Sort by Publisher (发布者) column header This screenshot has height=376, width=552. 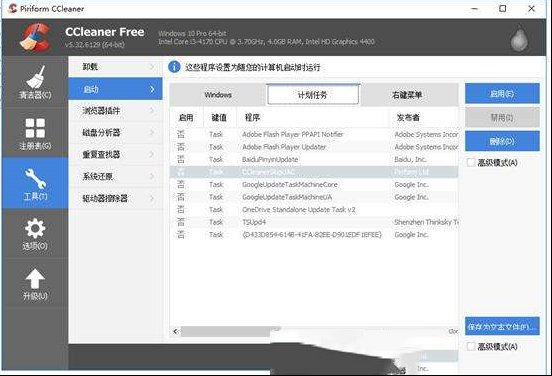(424, 118)
